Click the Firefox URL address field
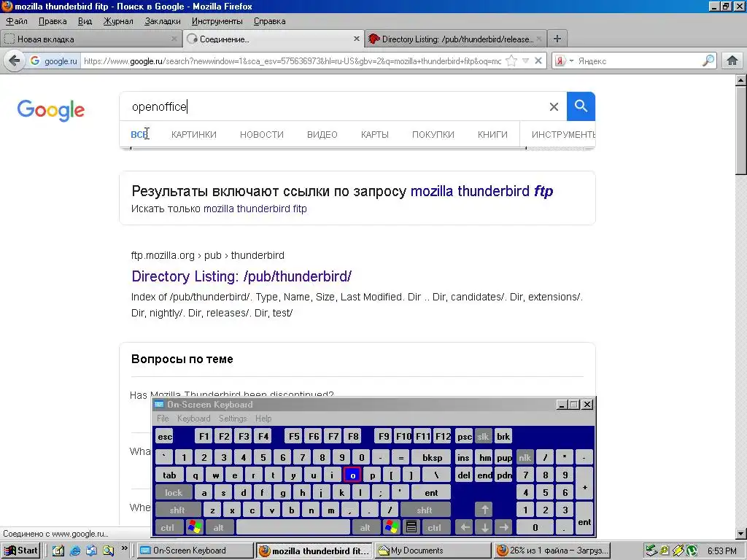This screenshot has height=560, width=747. (x=292, y=61)
